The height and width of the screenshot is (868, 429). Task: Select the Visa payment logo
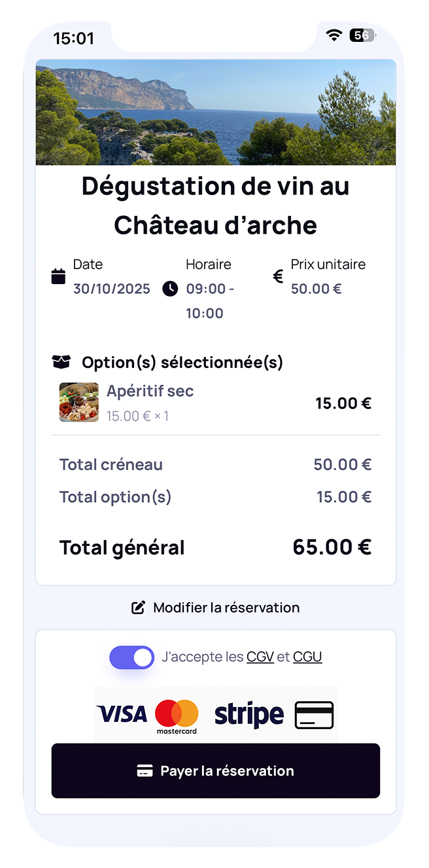(x=122, y=714)
